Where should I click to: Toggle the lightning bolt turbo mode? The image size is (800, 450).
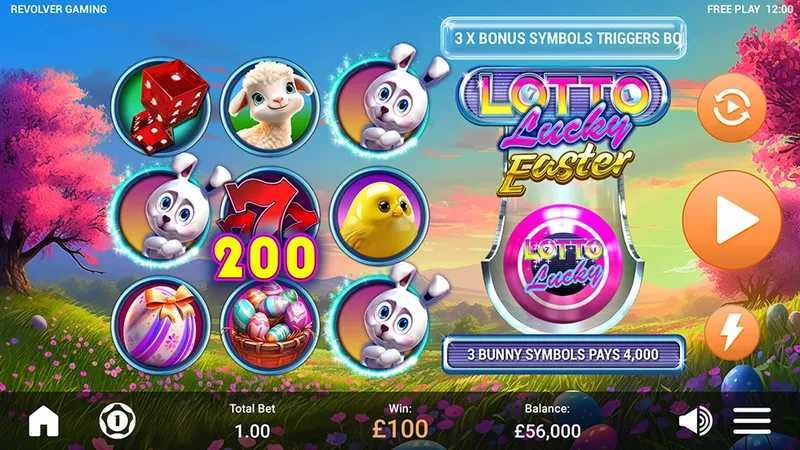[x=732, y=333]
